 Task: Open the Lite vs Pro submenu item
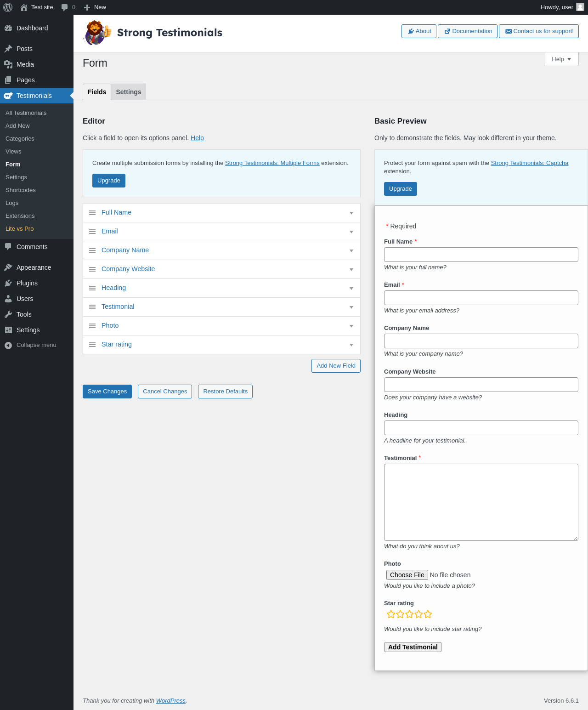20,229
